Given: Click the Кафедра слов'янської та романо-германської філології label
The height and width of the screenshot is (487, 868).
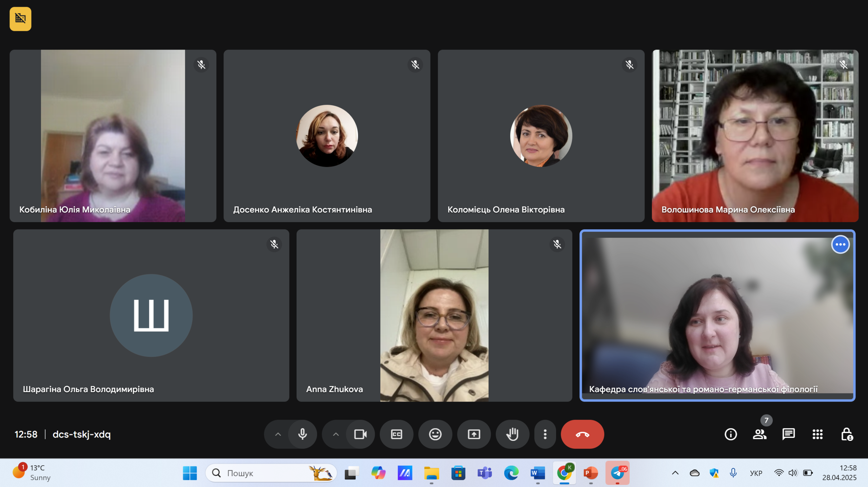Looking at the screenshot, I should (x=703, y=389).
